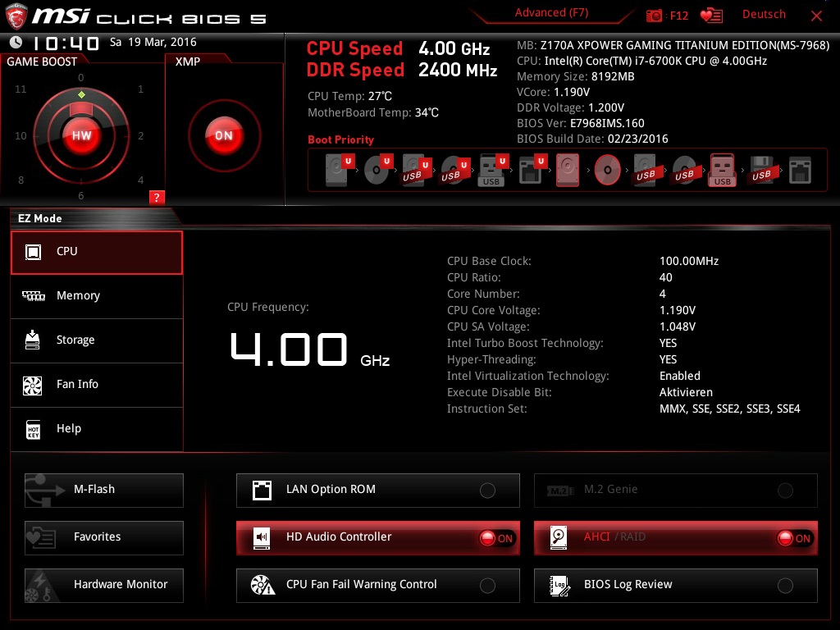Click the CPU Base Clock value 100.00MHz
This screenshot has width=840, height=630.
coord(689,261)
